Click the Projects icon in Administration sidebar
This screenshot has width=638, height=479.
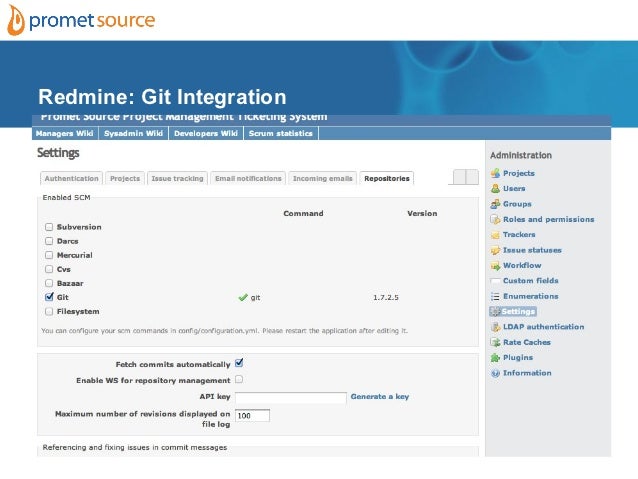tap(495, 173)
